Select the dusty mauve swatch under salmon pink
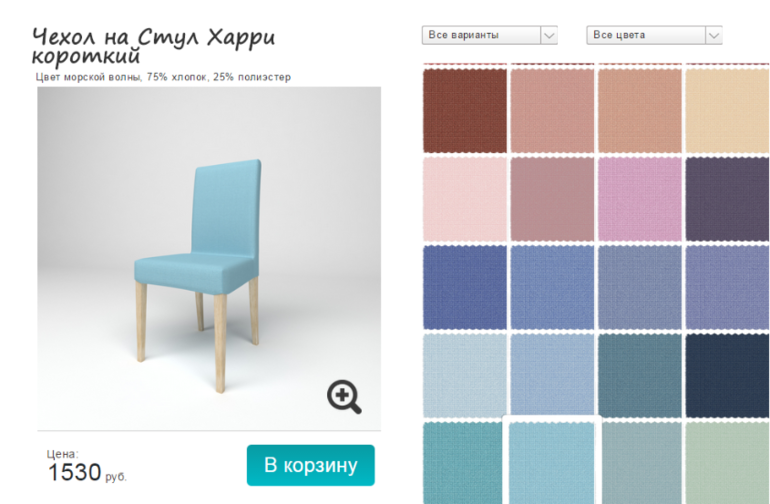The image size is (770, 504). 552,199
